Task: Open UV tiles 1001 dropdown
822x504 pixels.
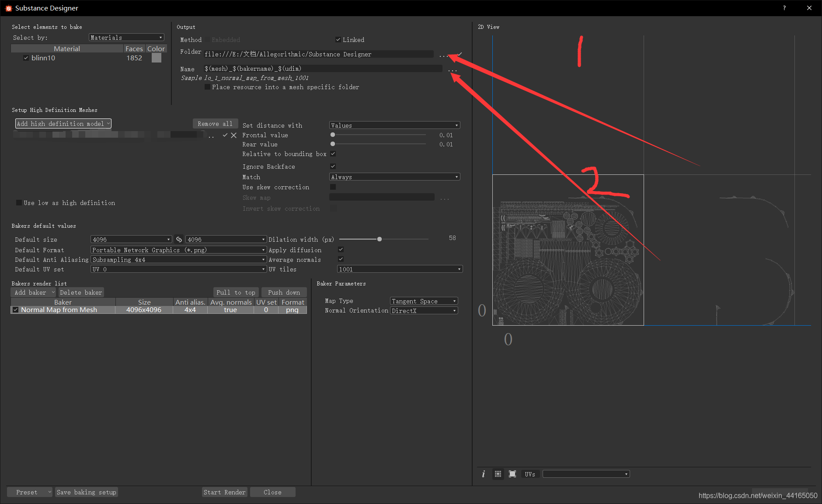Action: [x=400, y=269]
